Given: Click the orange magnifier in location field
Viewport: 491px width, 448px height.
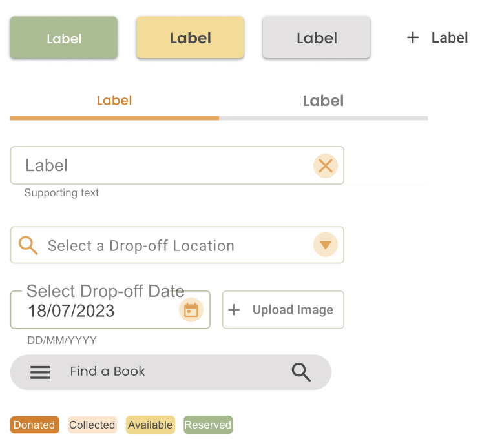Looking at the screenshot, I should coord(28,245).
